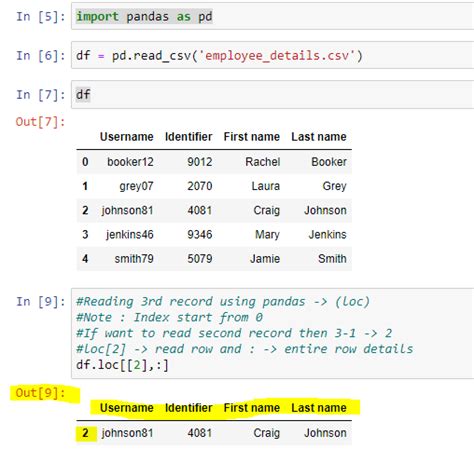Click the In [5] prompt label
Image resolution: width=474 pixels, height=449 pixels.
pyautogui.click(x=41, y=16)
